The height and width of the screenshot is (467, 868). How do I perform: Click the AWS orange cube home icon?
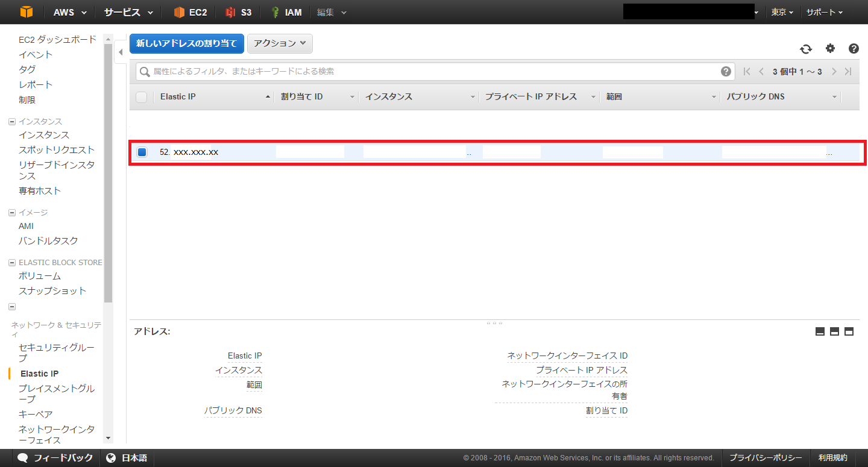pos(26,12)
